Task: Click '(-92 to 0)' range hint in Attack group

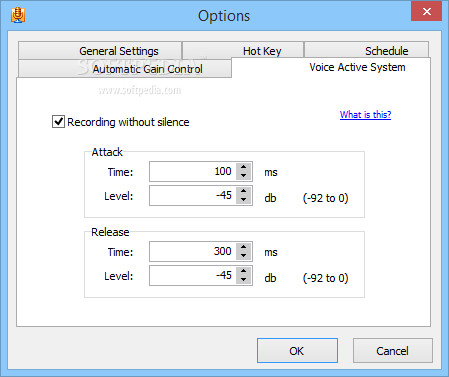Action: 325,198
